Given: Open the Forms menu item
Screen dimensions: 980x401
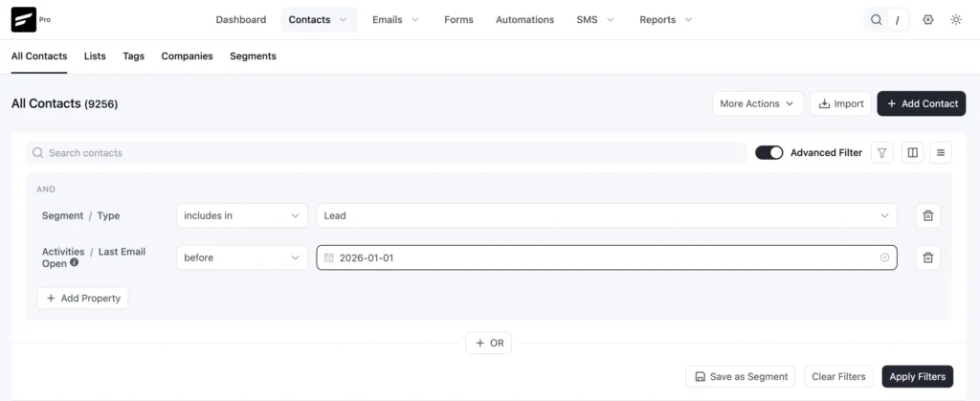Looking at the screenshot, I should 458,20.
